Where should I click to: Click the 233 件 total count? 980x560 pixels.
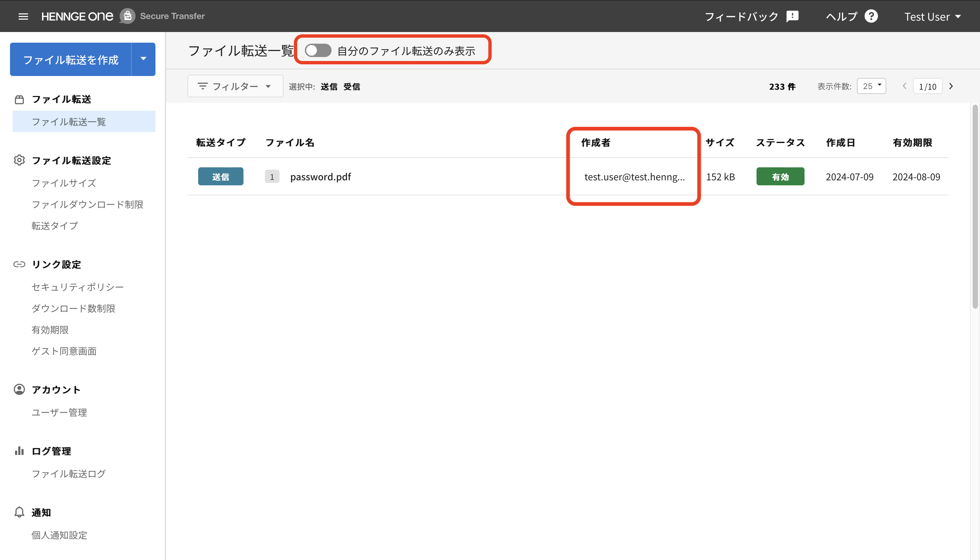tap(782, 87)
